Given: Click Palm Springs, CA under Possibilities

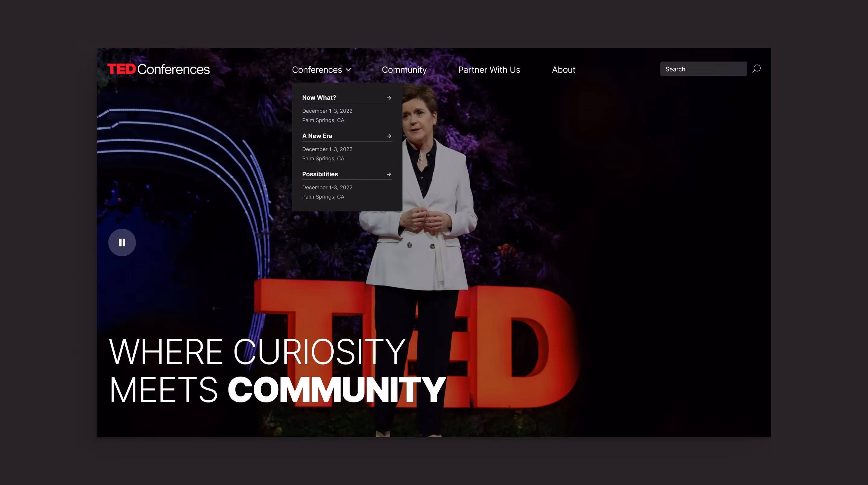Looking at the screenshot, I should coord(323,197).
